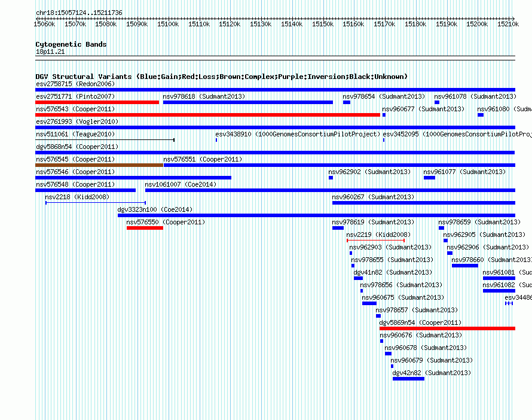Open the nsv978618 (Sudmant2013) variant label
Image resolution: width=532 pixels, height=420 pixels.
click(204, 96)
